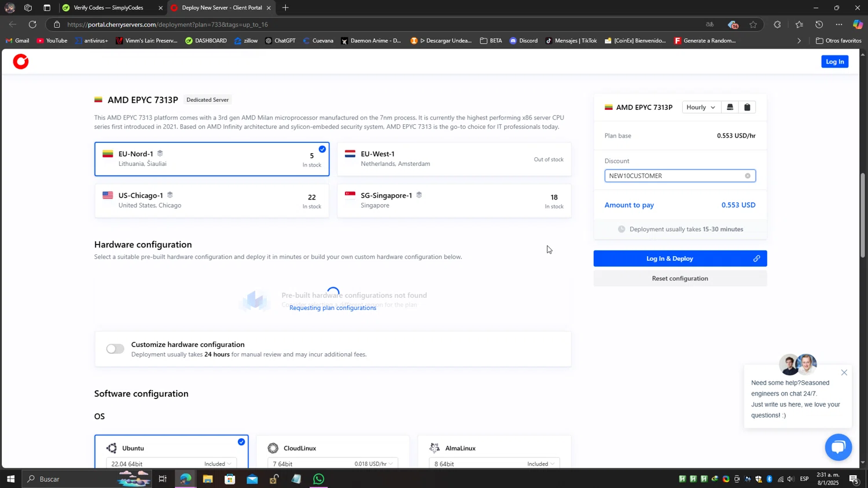Click the Log In & Deploy button

680,258
